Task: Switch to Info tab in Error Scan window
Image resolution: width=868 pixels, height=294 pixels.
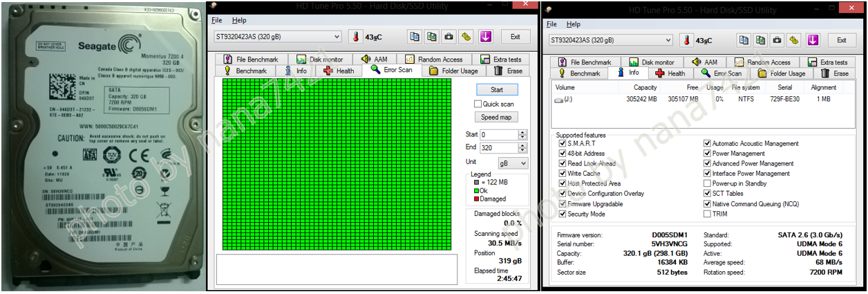Action: pos(296,71)
